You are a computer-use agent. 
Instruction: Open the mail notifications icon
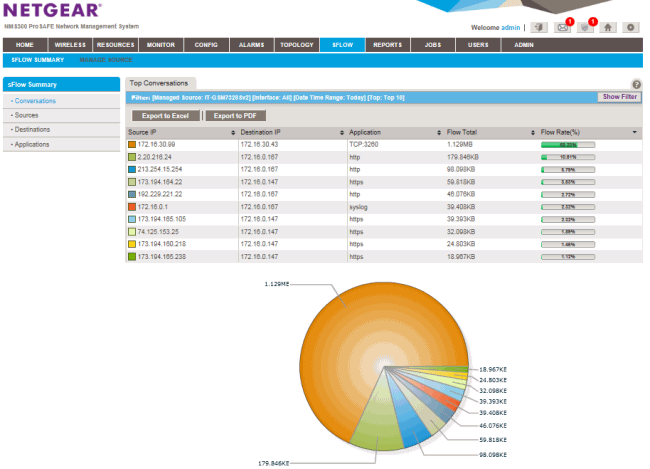tap(563, 27)
